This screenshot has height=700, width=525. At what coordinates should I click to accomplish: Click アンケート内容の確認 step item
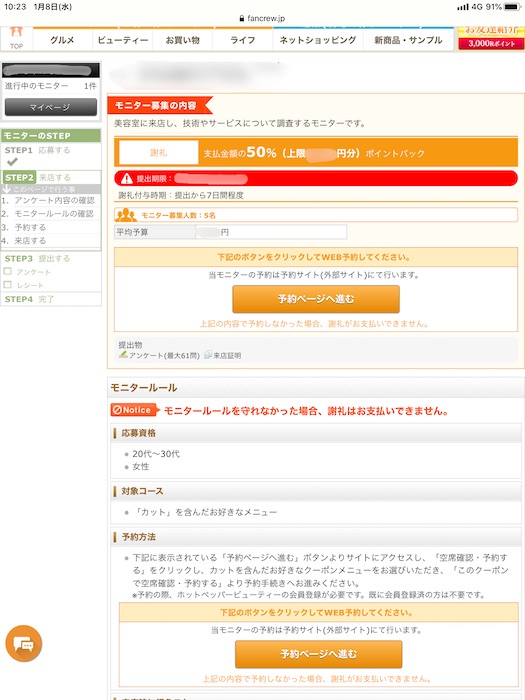pyautogui.click(x=48, y=200)
